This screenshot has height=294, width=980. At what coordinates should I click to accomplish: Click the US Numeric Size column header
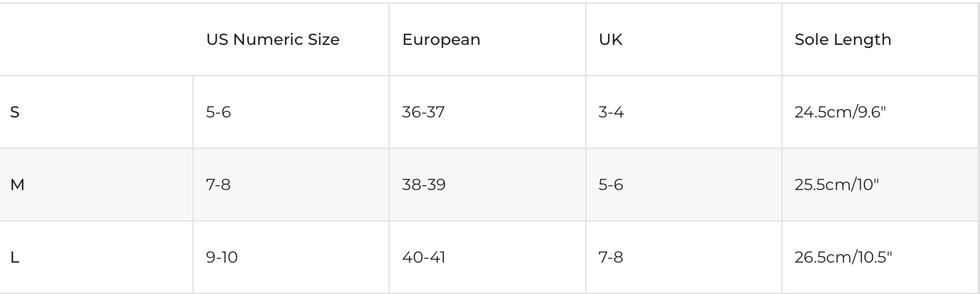(x=273, y=40)
